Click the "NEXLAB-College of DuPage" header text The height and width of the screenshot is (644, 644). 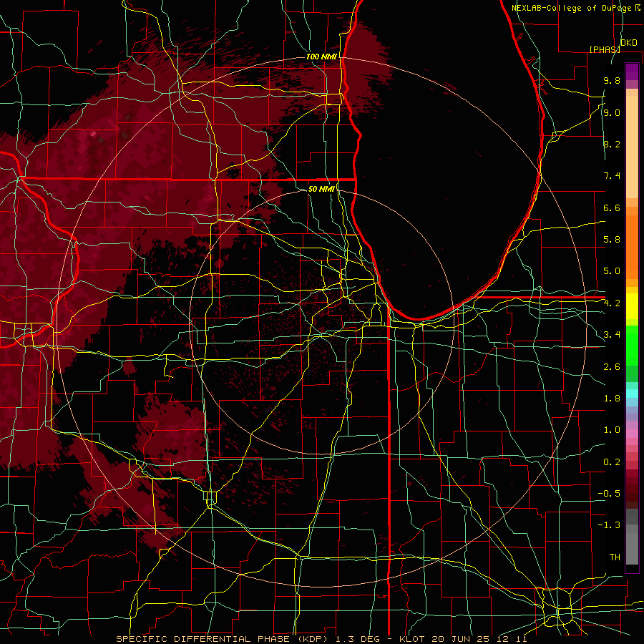click(x=572, y=8)
